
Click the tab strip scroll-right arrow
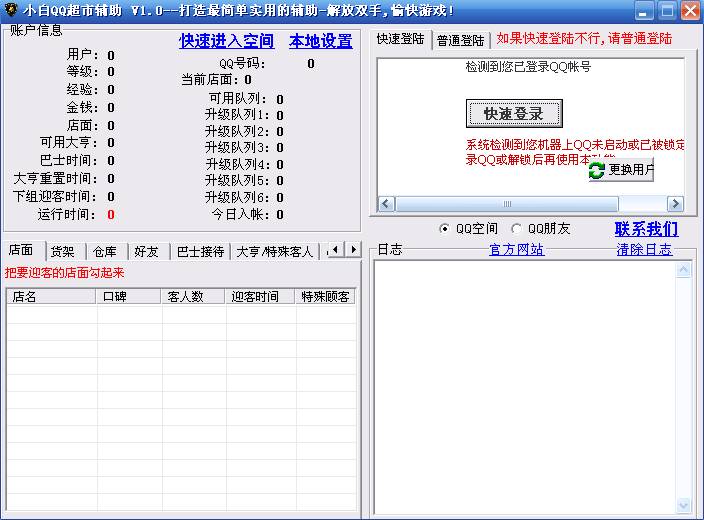[x=353, y=250]
